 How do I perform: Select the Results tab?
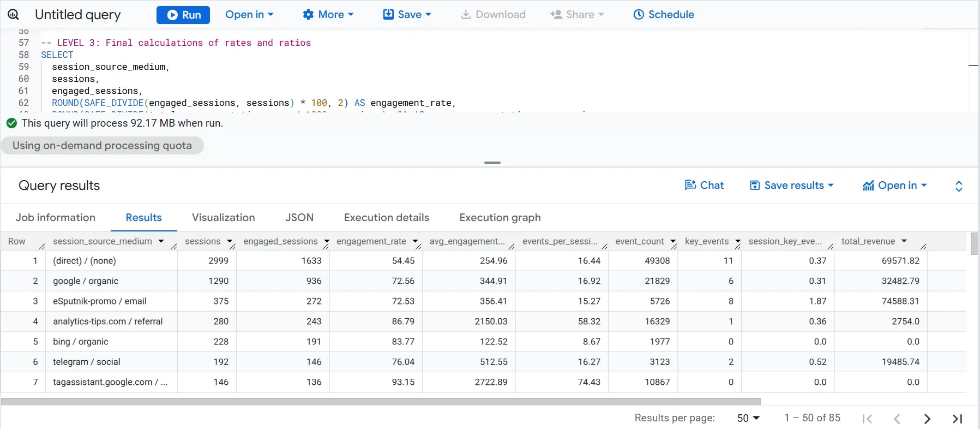click(x=143, y=218)
